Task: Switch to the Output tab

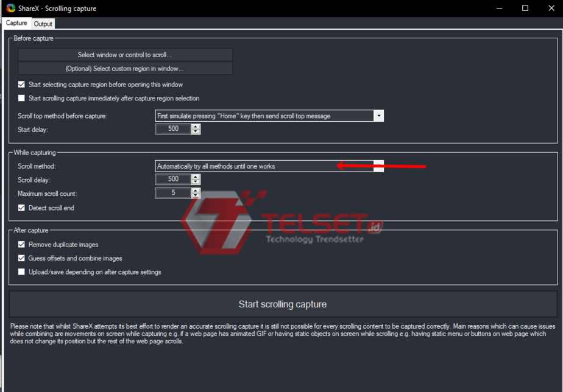Action: 43,23
